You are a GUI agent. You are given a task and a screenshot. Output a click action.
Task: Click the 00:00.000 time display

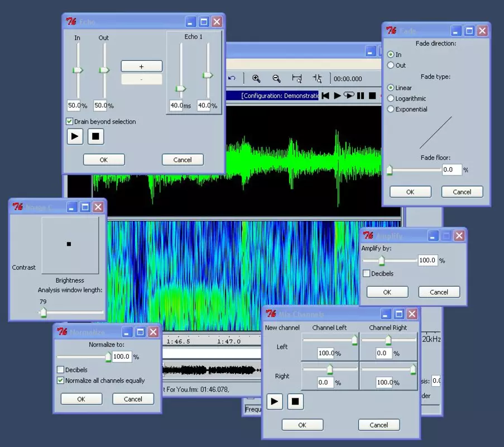pyautogui.click(x=348, y=79)
